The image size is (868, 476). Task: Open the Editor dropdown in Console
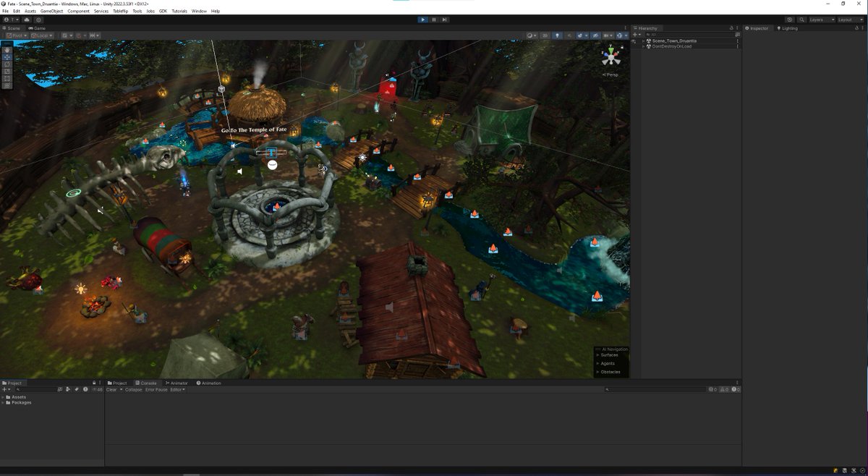(x=178, y=389)
